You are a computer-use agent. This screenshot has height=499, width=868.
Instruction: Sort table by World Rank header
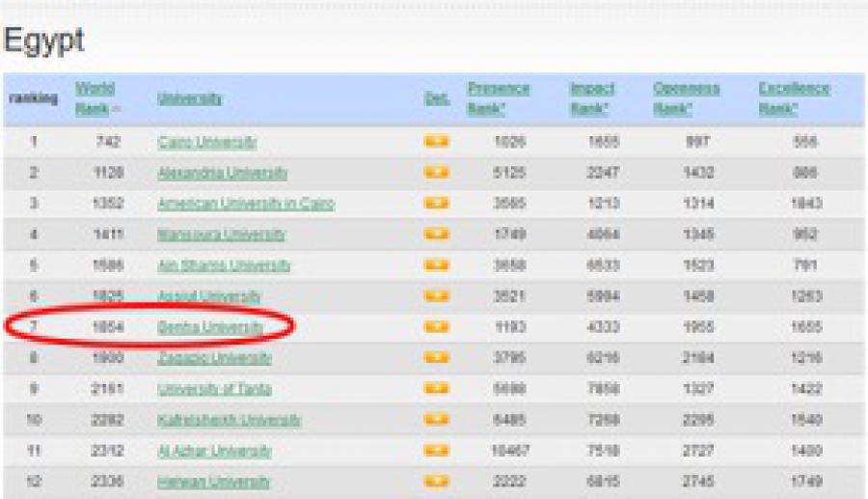[x=95, y=98]
